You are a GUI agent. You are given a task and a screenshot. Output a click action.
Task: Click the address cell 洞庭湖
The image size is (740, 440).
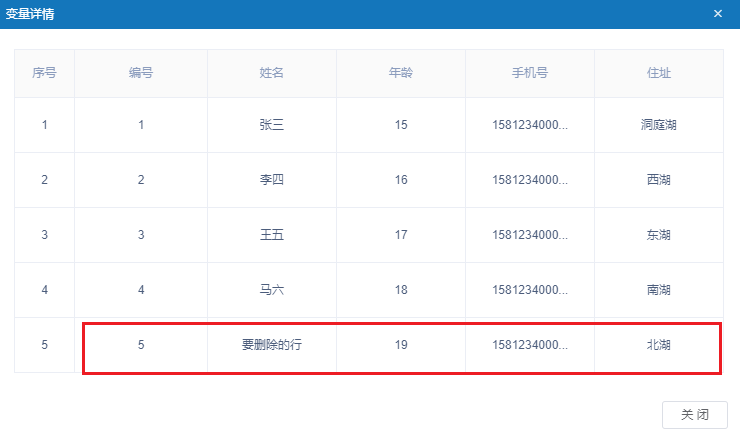(x=659, y=125)
